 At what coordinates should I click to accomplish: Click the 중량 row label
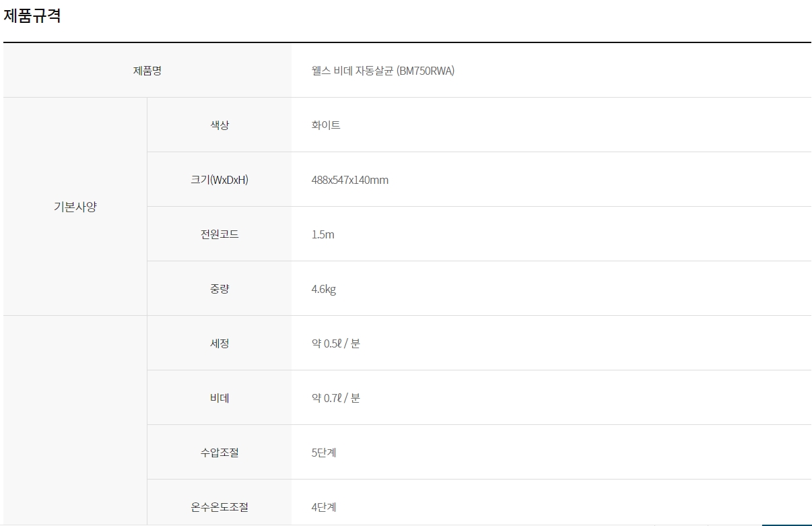pyautogui.click(x=219, y=289)
